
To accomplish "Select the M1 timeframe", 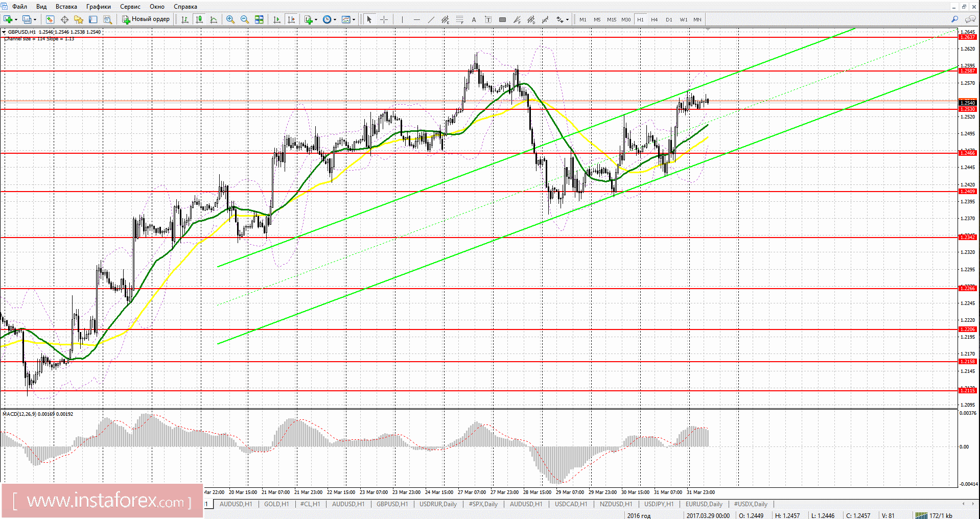I will [583, 19].
